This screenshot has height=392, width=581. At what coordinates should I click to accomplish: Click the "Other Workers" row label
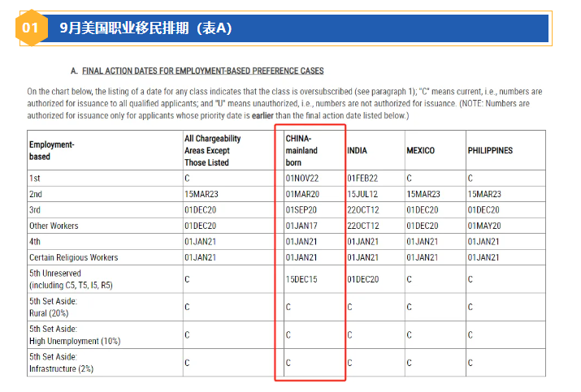[x=54, y=226]
